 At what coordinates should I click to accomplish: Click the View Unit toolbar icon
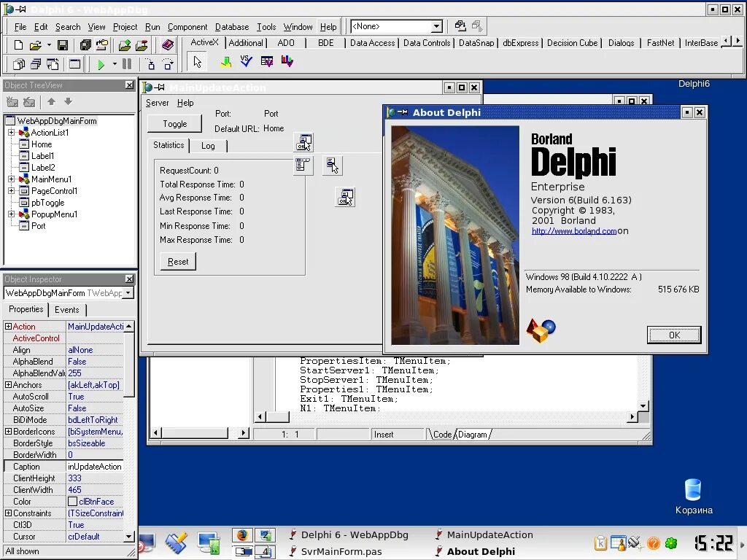(x=19, y=64)
